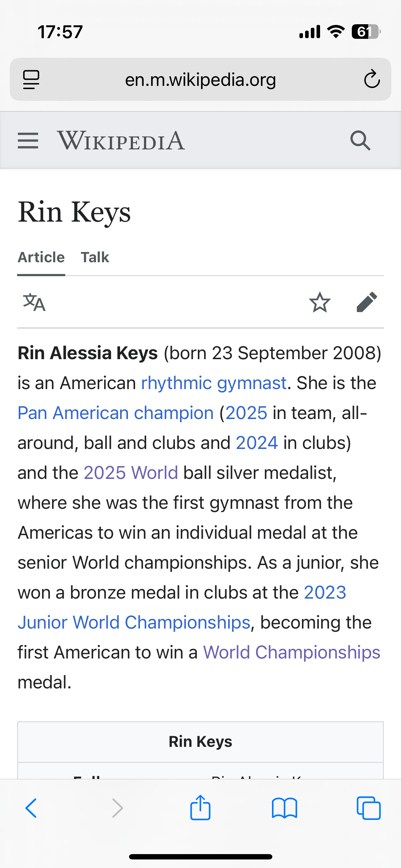The height and width of the screenshot is (868, 401).
Task: Open Safari share sheet icon
Action: [200, 807]
